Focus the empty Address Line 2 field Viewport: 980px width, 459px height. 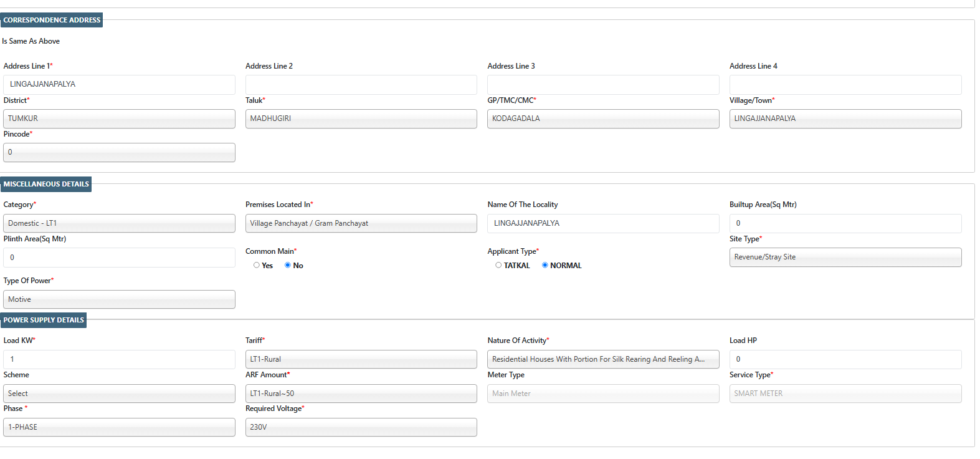361,84
